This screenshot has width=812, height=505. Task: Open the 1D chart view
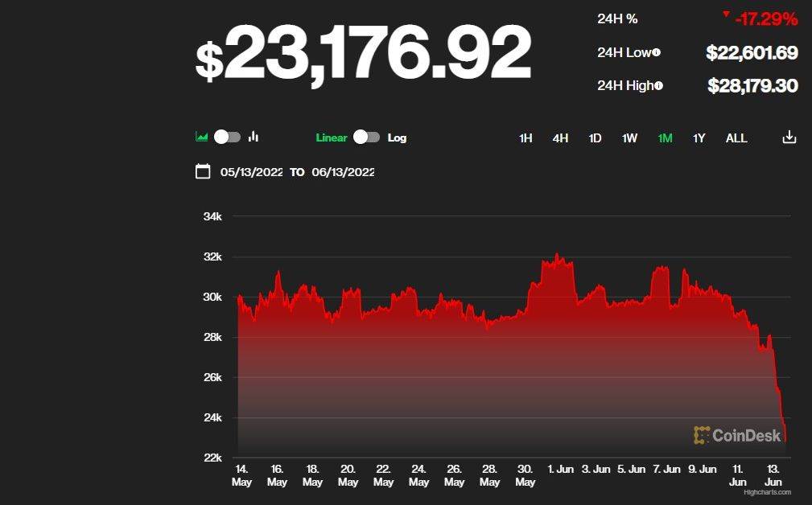595,138
